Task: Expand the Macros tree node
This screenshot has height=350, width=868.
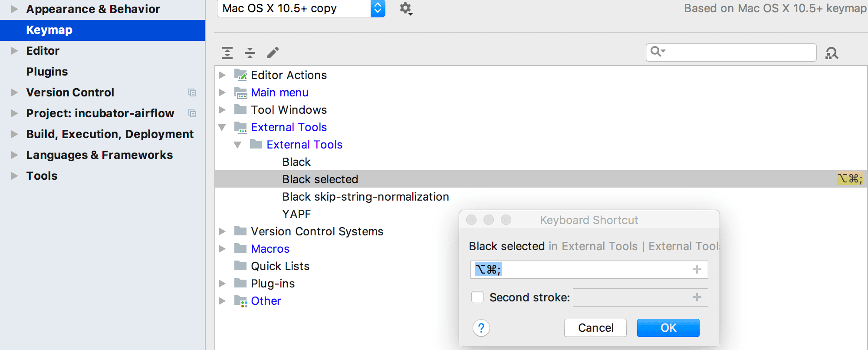Action: [222, 249]
